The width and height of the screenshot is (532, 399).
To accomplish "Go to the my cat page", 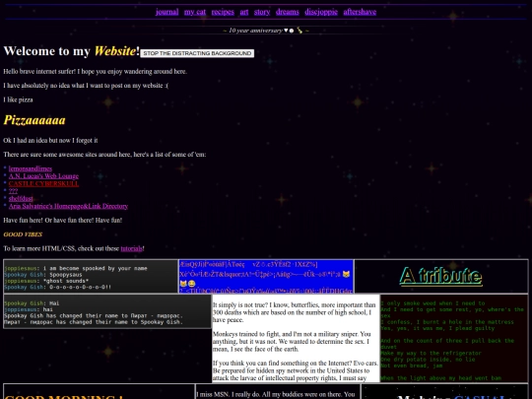I will (195, 12).
